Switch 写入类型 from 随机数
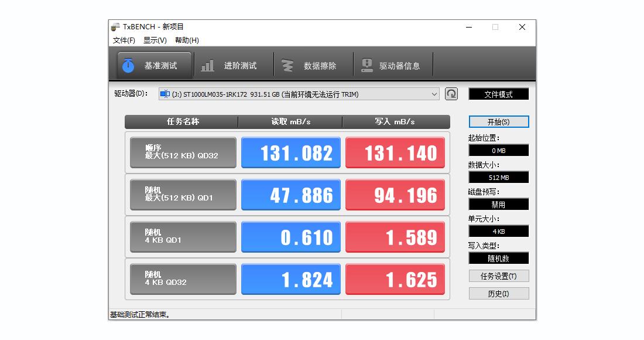The image size is (644, 340). pyautogui.click(x=498, y=258)
